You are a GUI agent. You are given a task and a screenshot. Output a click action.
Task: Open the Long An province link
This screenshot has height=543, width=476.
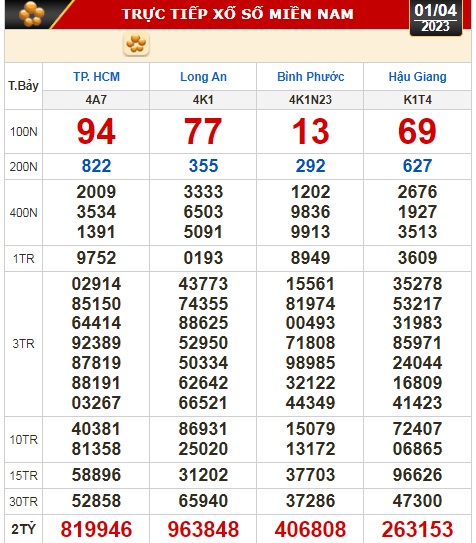(x=203, y=77)
